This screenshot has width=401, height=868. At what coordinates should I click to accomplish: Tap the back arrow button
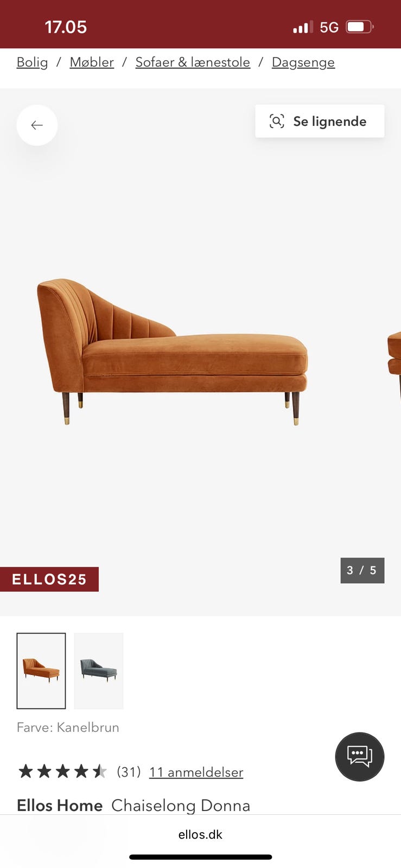click(37, 125)
